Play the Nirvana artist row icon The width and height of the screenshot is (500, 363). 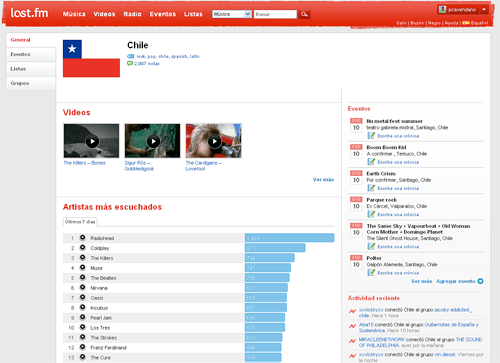coord(82,287)
